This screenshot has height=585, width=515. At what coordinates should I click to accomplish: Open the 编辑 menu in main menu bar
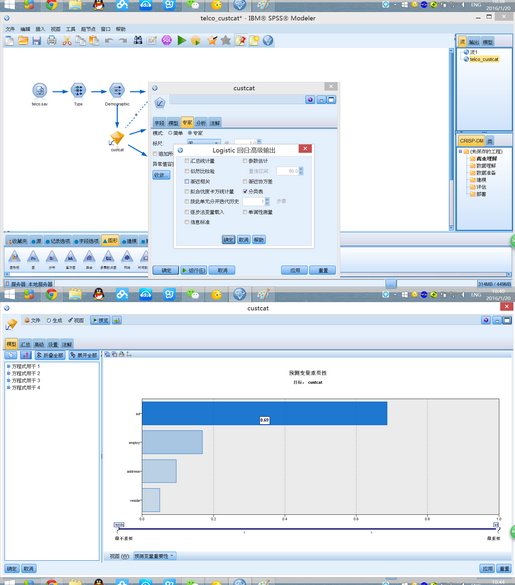click(x=25, y=29)
